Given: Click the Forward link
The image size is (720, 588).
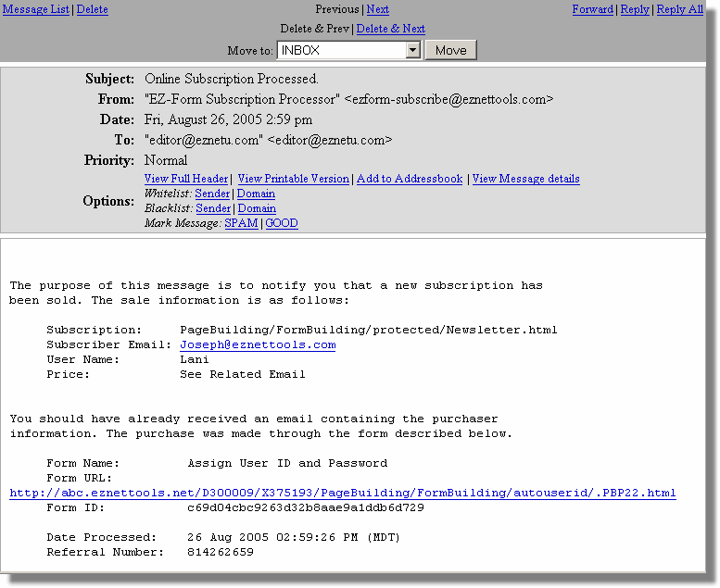Looking at the screenshot, I should coord(592,9).
